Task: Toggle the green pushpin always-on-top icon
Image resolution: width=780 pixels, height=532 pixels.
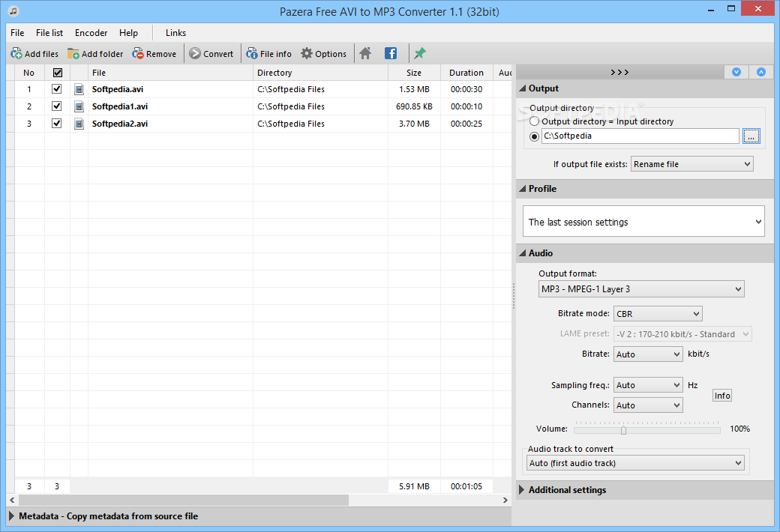Action: tap(420, 53)
